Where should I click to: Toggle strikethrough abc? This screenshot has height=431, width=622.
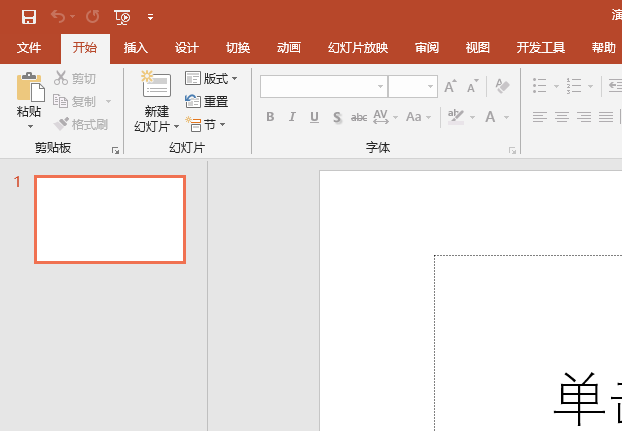(x=359, y=117)
